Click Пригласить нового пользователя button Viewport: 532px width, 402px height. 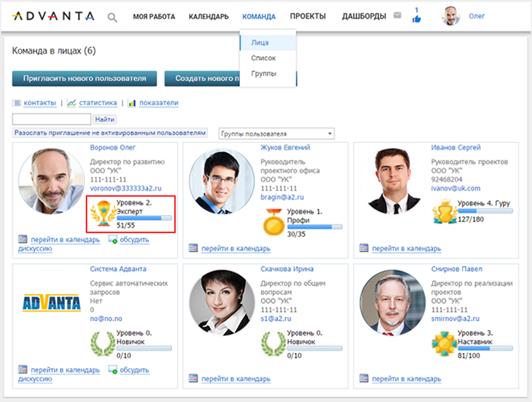(84, 78)
